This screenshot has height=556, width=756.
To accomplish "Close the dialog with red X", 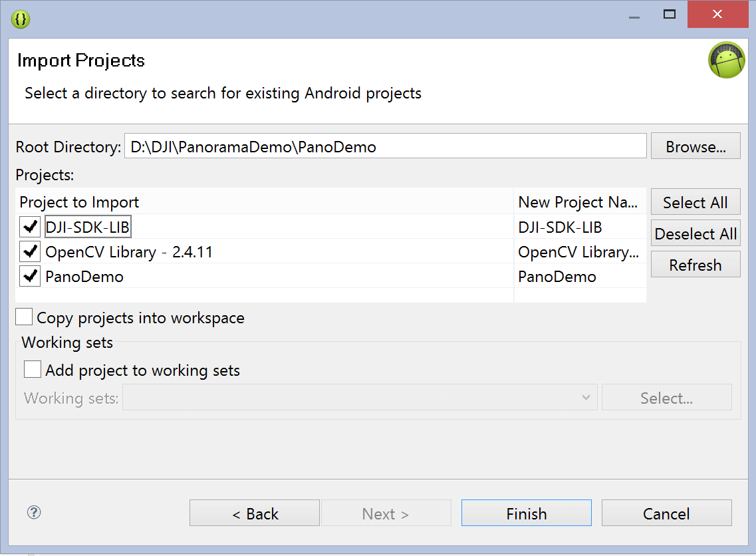I will pos(717,15).
